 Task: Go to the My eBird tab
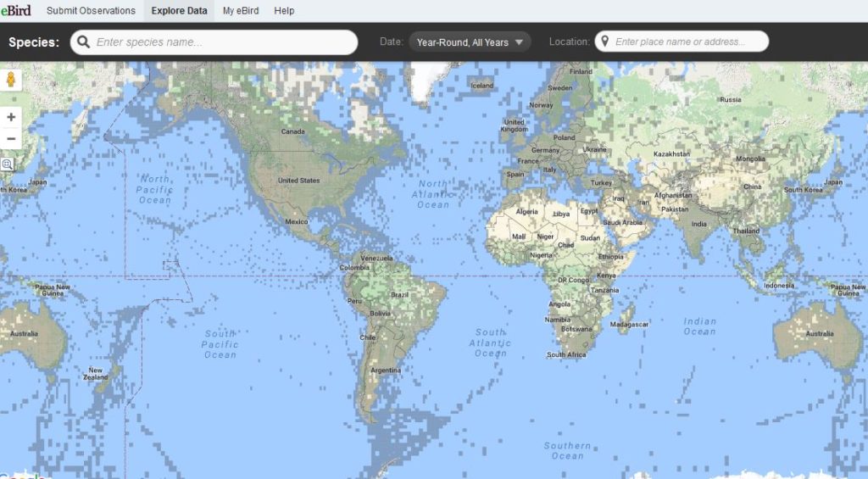[x=240, y=10]
